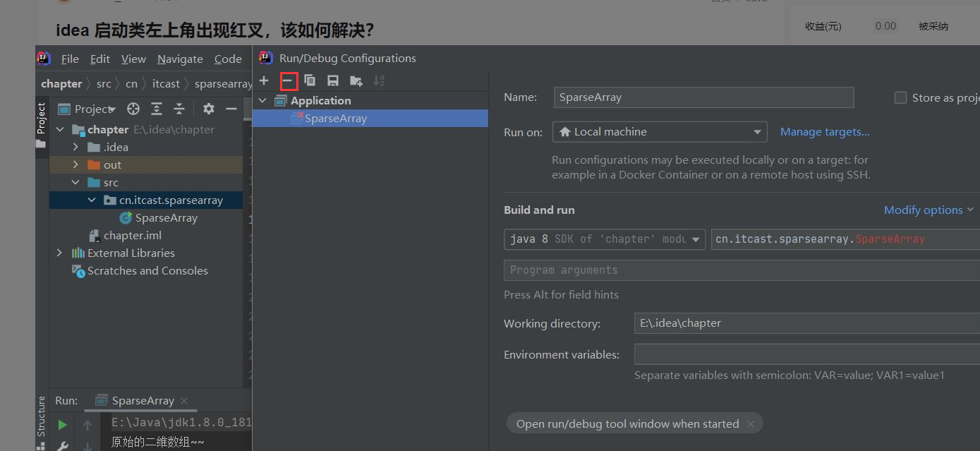Expand the External Libraries tree node
The height and width of the screenshot is (451, 980).
coord(59,253)
